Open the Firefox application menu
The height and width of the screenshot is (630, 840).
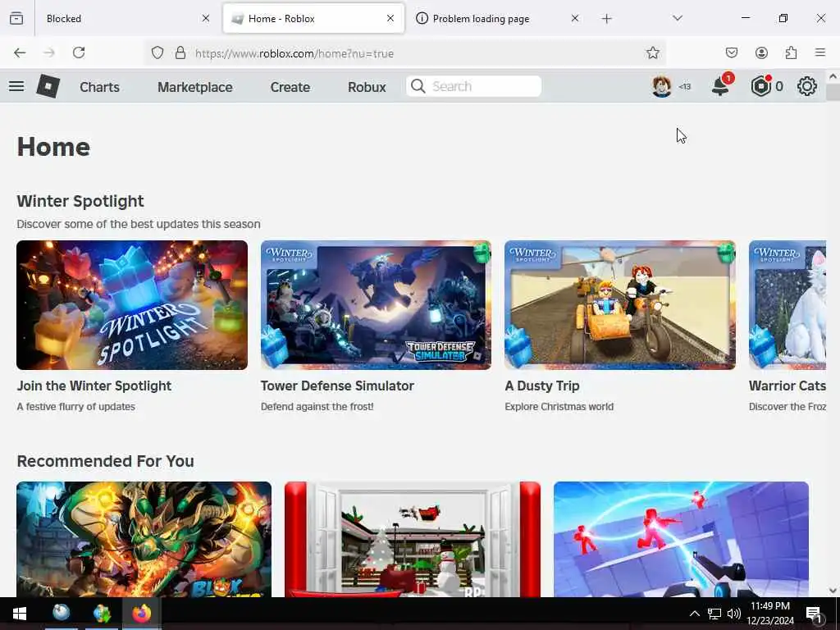[820, 52]
